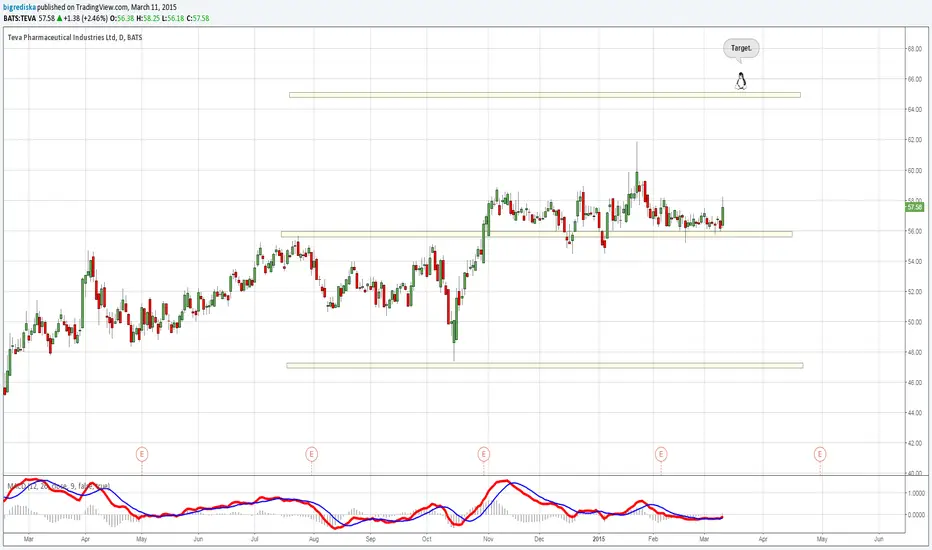Click the 1.0000 MACD axis label
The image size is (932, 550).
point(916,494)
